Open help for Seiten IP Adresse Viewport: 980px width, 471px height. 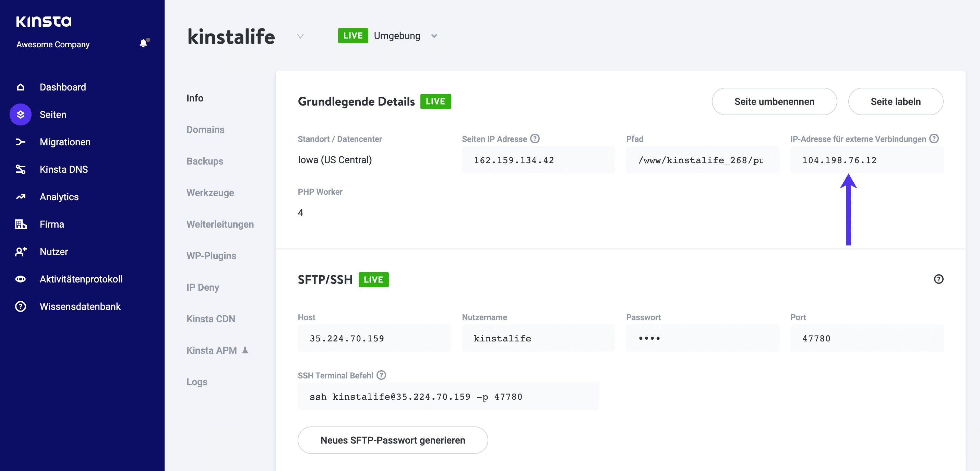pos(535,138)
